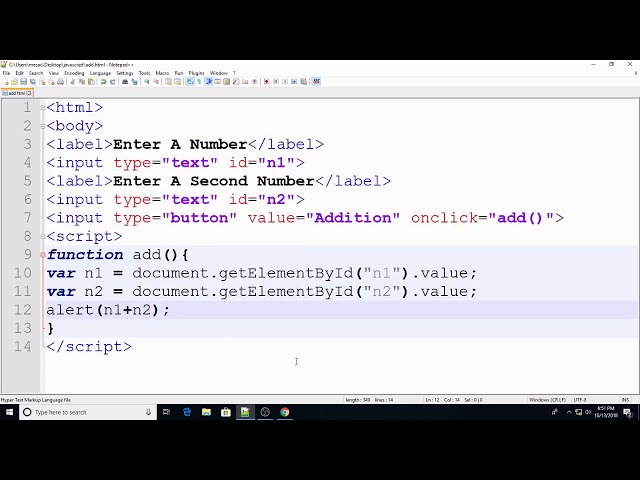Click the Close All toolbar icon

[x=51, y=82]
